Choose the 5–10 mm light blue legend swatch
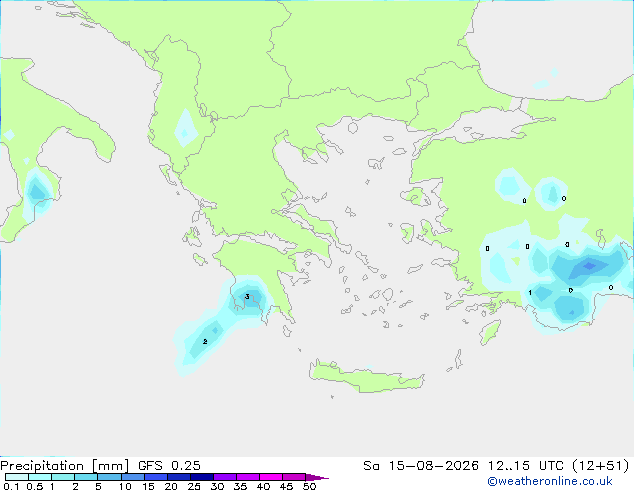Image resolution: width=634 pixels, height=490 pixels. click(109, 477)
